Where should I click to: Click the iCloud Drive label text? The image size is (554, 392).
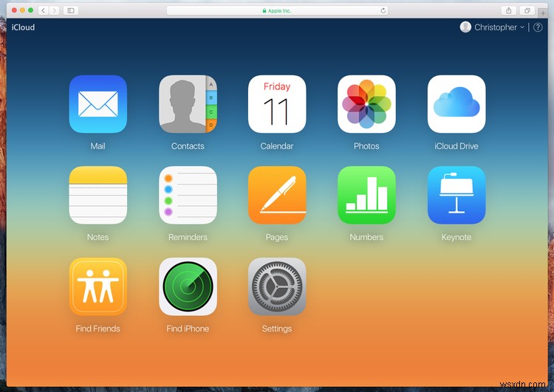tap(456, 146)
